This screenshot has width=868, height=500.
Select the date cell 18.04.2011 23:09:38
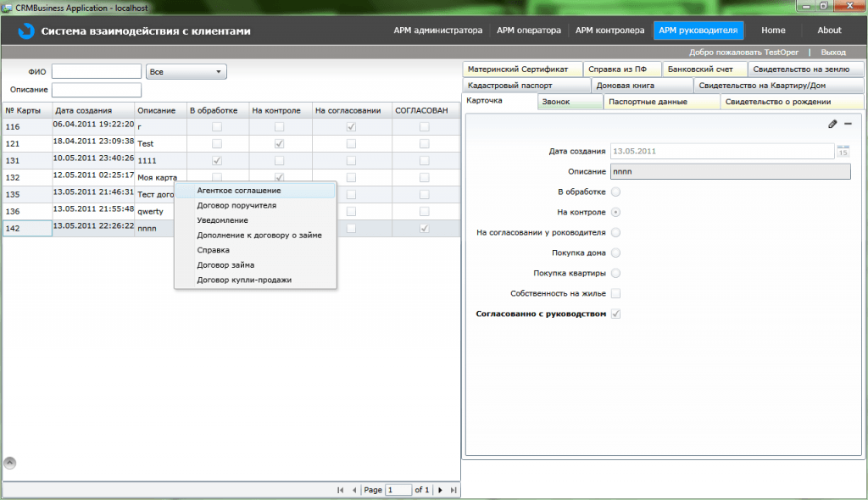93,142
